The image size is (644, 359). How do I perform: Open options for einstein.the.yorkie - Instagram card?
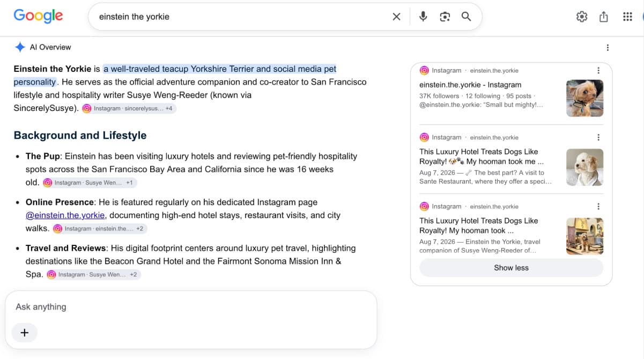[x=598, y=71]
